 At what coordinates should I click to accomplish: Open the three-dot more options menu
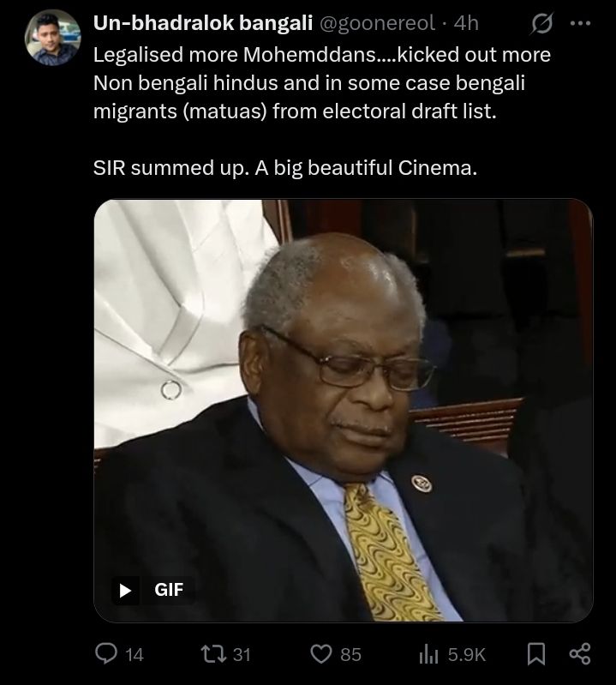coord(581,24)
